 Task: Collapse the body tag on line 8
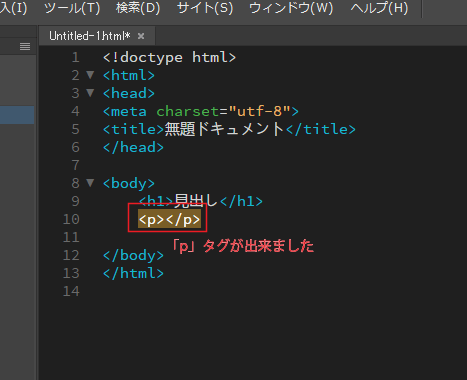(90, 182)
